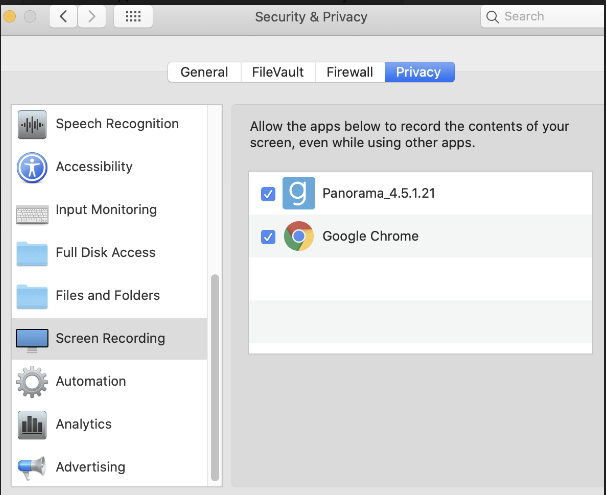Show all preferences grid button
The image size is (606, 495).
(x=133, y=17)
